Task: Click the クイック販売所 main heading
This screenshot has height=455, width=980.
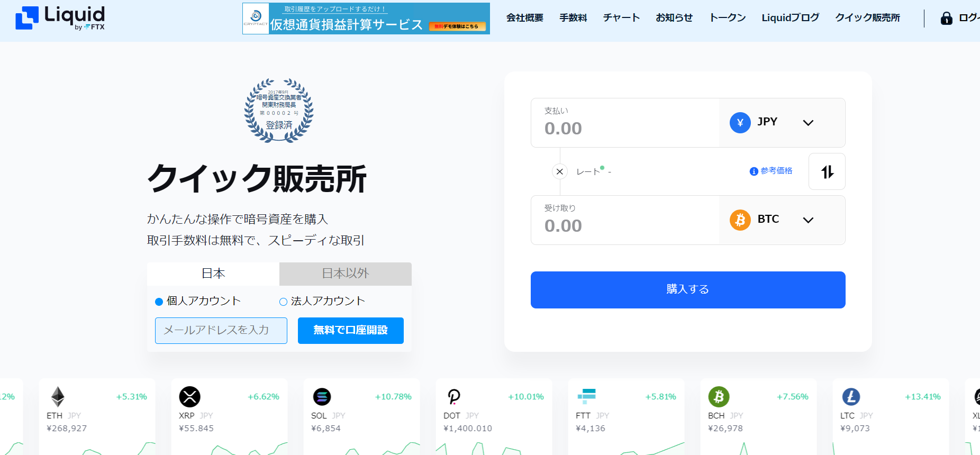Action: tap(257, 178)
